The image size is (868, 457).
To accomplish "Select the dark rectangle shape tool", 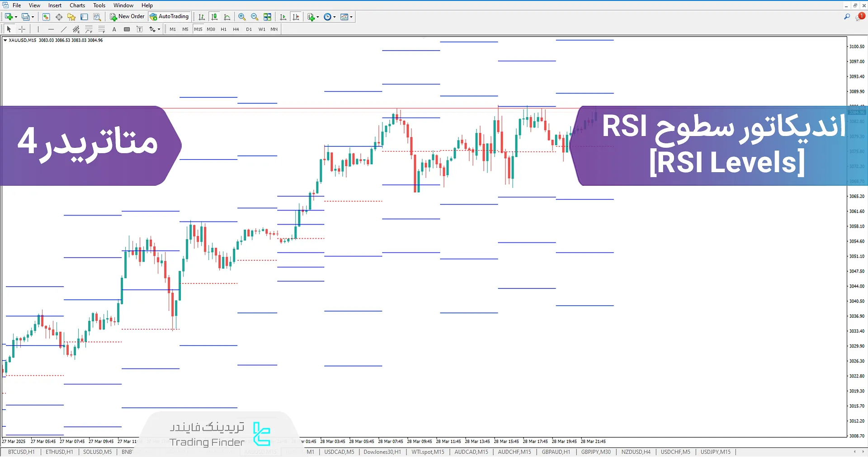I will (x=127, y=29).
